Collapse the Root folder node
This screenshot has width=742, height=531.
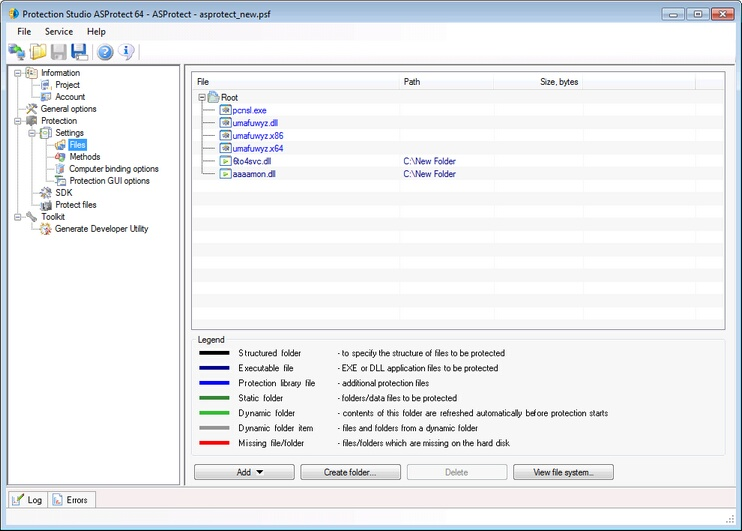pyautogui.click(x=202, y=98)
